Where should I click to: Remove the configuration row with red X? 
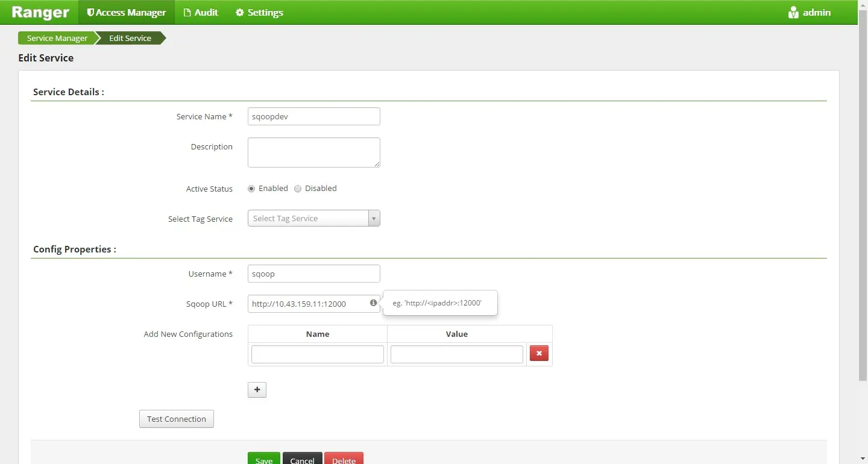tap(539, 353)
